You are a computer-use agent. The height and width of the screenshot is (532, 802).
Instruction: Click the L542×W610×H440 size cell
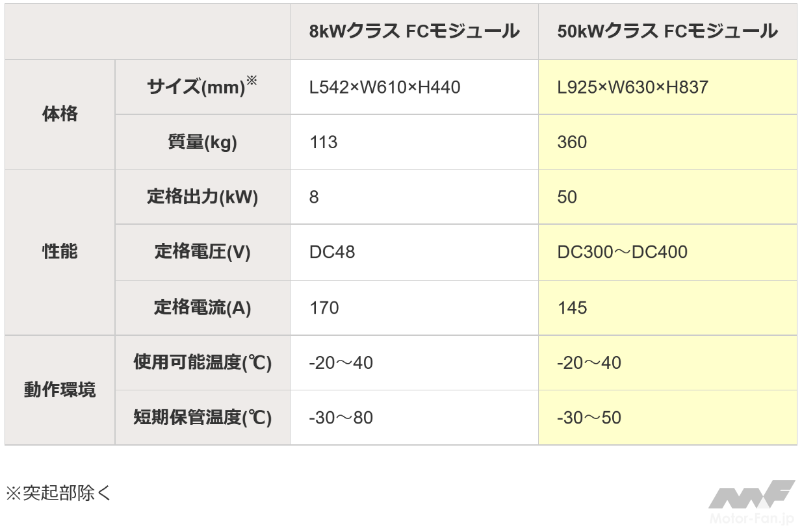[x=385, y=87]
